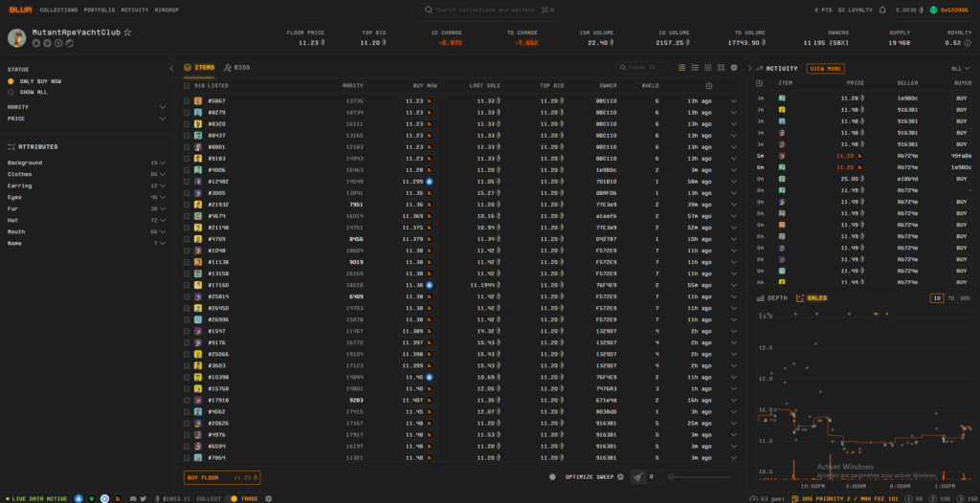Image resolution: width=980 pixels, height=503 pixels.
Task: Click the gas pump priority icon
Action: pyautogui.click(x=795, y=498)
